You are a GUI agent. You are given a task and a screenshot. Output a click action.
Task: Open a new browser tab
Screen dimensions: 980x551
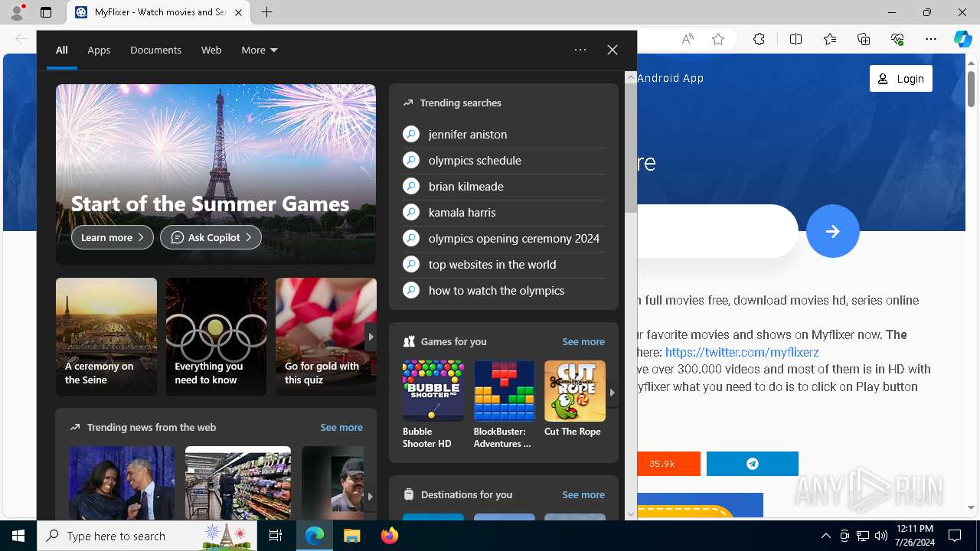click(x=266, y=12)
